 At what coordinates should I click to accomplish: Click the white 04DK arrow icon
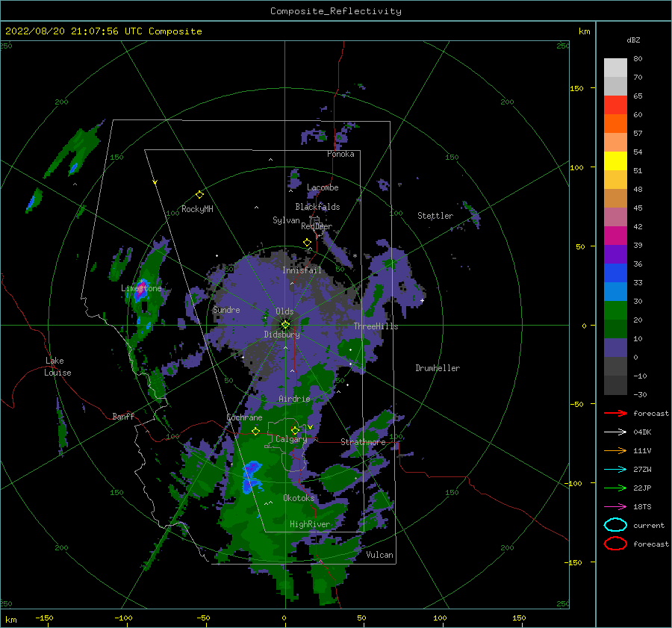coord(615,432)
